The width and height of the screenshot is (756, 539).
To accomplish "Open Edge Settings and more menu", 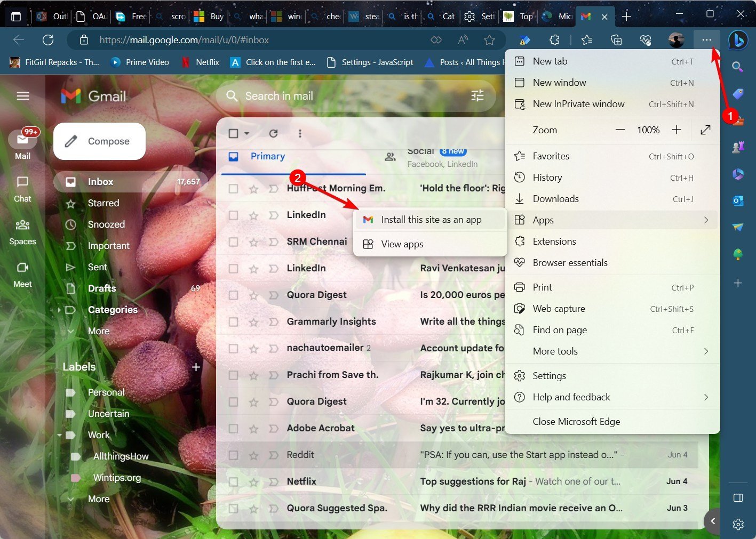I will 706,40.
